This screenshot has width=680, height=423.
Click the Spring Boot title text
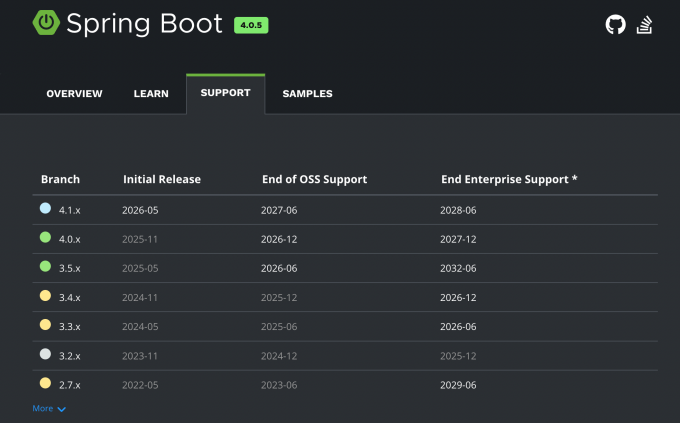pyautogui.click(x=144, y=24)
